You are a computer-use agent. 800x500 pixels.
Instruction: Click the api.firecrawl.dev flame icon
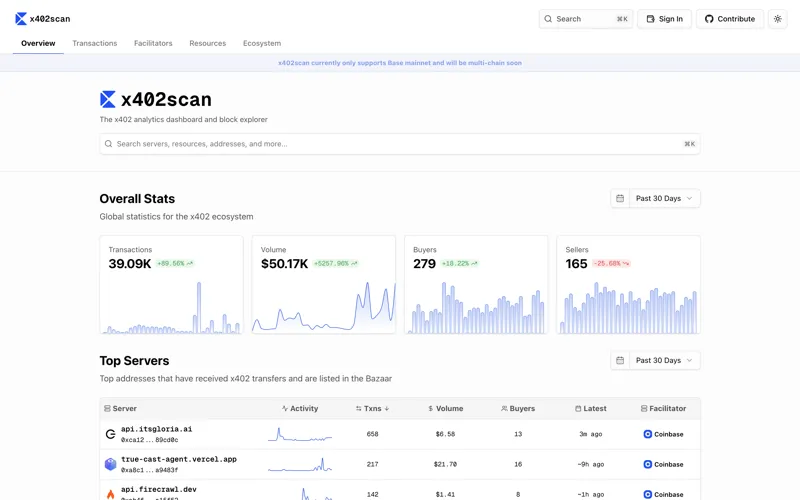tap(110, 493)
